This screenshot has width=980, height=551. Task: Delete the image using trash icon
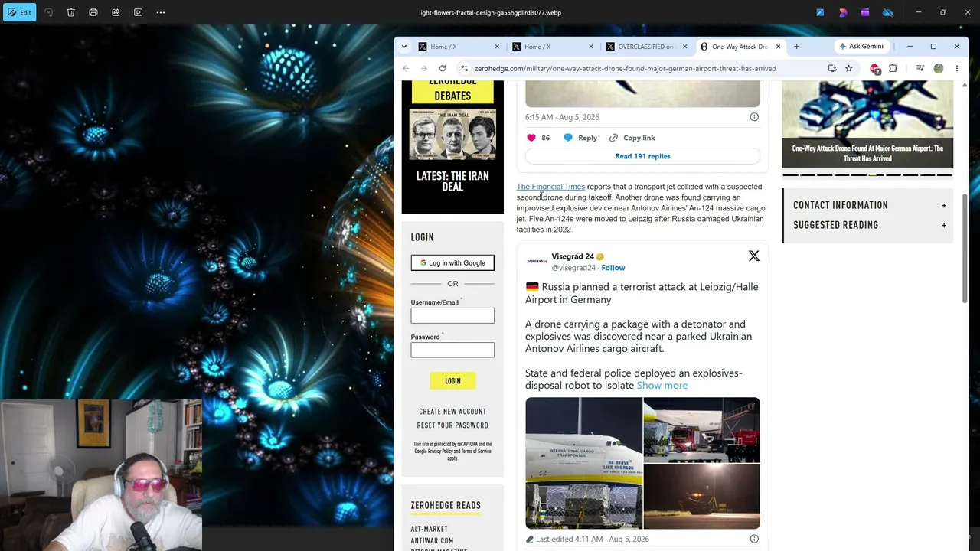[x=70, y=12]
